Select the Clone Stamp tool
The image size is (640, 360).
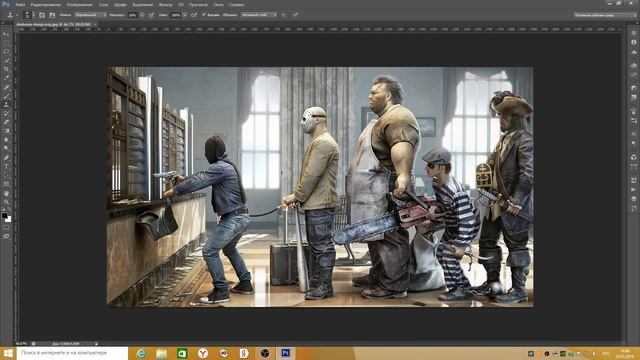(6, 104)
